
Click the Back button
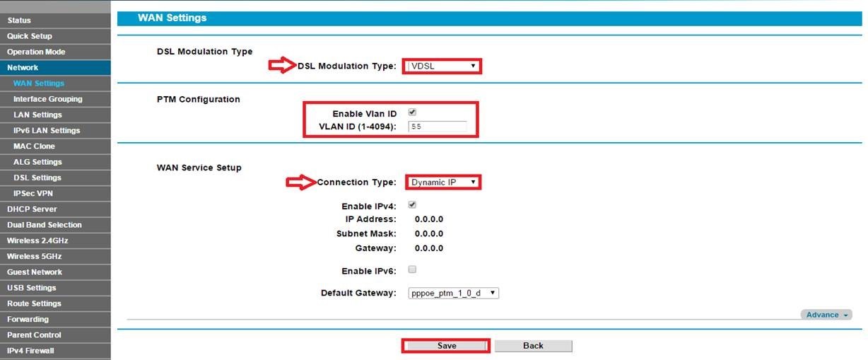[x=533, y=346]
